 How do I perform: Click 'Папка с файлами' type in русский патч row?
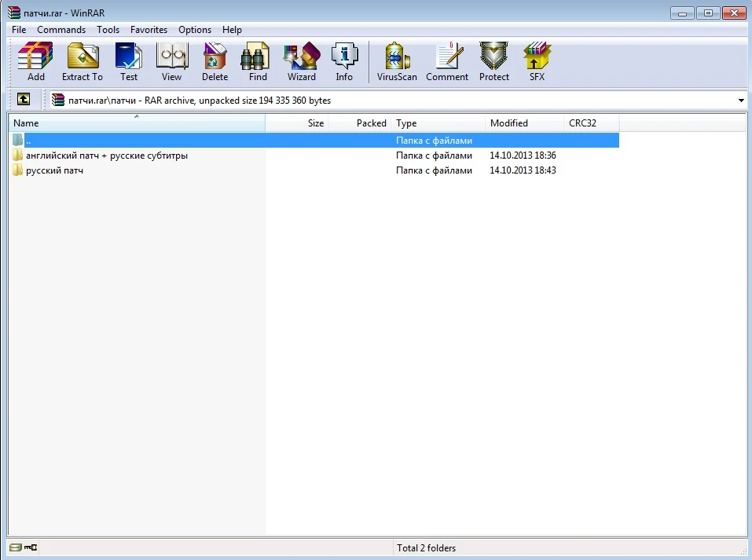point(434,170)
